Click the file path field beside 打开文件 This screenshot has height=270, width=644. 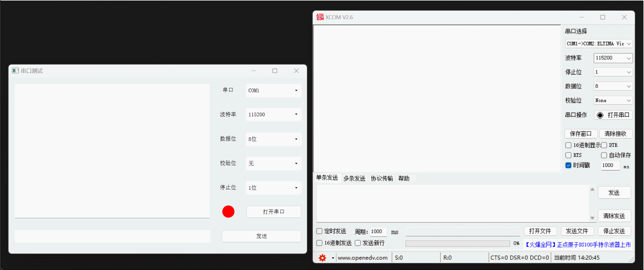[x=463, y=232]
